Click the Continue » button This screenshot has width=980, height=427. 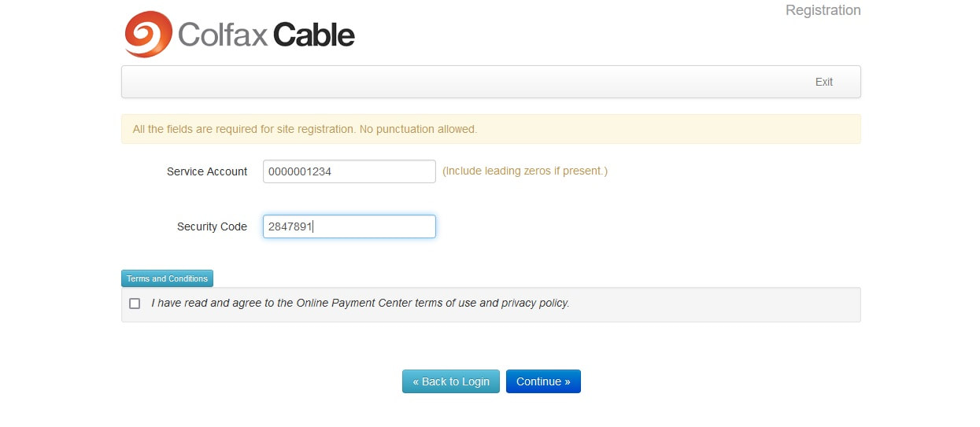(x=543, y=381)
